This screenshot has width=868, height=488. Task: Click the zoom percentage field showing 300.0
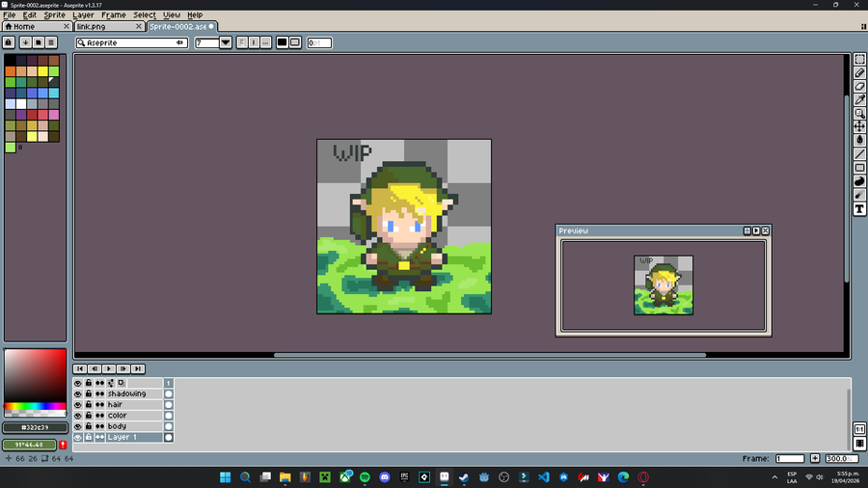(841, 459)
